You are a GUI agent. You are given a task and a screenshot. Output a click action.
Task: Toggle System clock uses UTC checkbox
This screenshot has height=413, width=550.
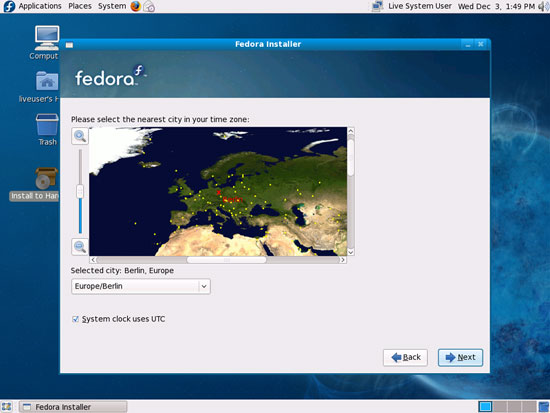click(x=75, y=319)
